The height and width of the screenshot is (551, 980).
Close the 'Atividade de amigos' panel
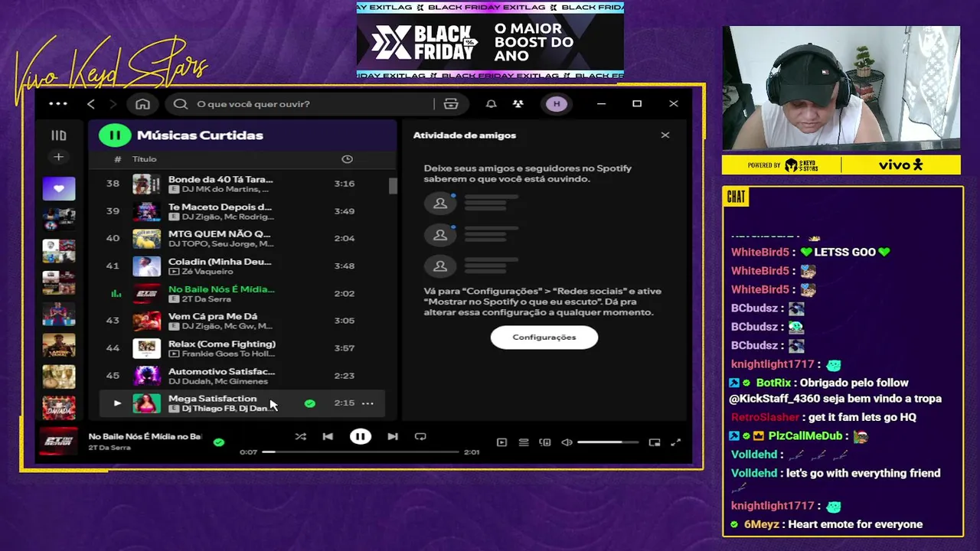pos(665,135)
